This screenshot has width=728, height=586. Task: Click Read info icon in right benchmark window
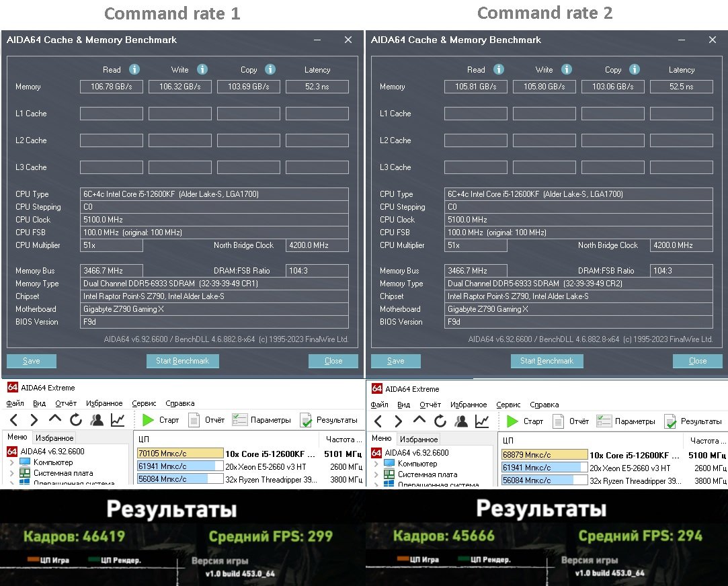tap(499, 70)
